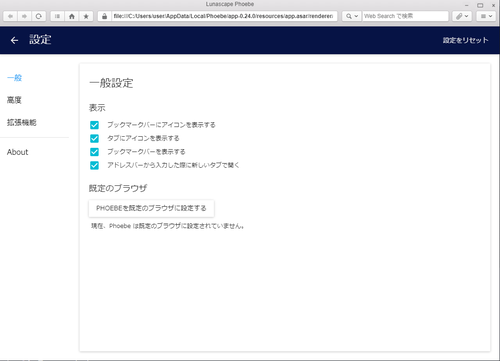The image size is (500, 361).
Task: Maximize the Lunascape Phoebe window
Action: 480,5
